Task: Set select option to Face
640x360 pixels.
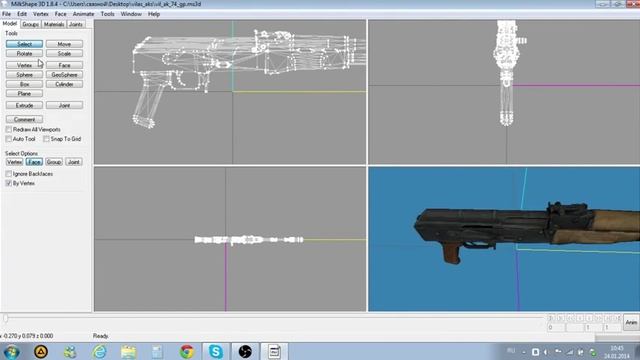Action: pyautogui.click(x=34, y=162)
